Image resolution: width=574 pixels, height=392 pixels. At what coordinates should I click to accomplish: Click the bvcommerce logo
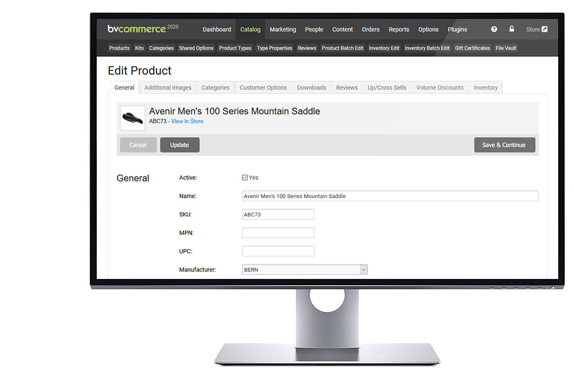[x=137, y=29]
